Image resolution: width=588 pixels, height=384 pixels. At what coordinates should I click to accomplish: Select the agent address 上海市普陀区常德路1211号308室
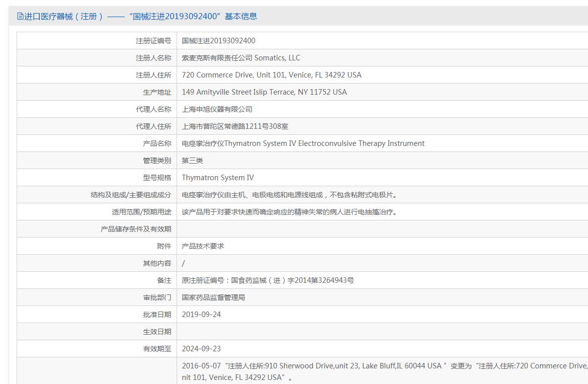(235, 126)
